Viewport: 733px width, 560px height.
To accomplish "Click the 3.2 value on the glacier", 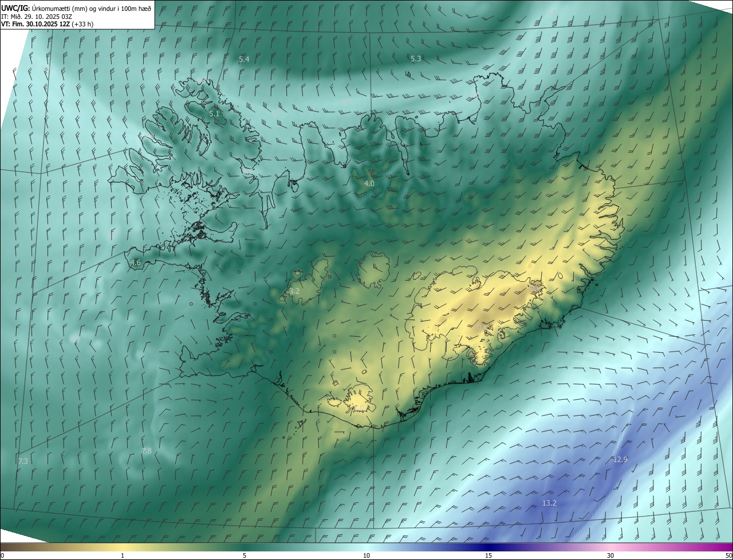I will [x=294, y=291].
